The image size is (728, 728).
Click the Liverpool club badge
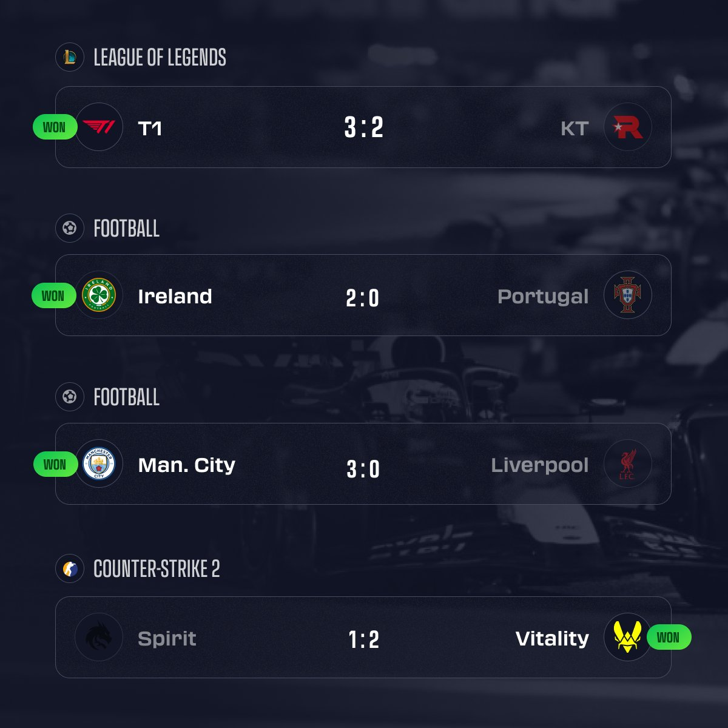628,464
